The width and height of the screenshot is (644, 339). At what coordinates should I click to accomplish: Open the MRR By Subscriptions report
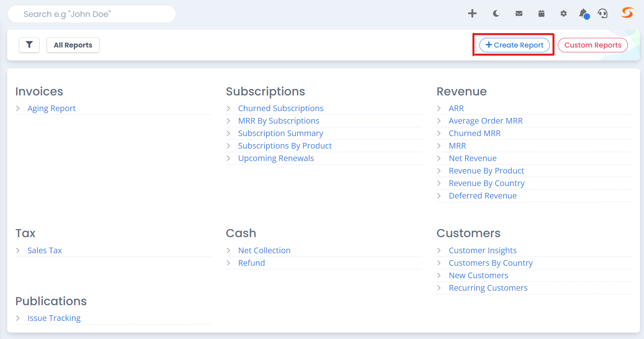coord(279,121)
